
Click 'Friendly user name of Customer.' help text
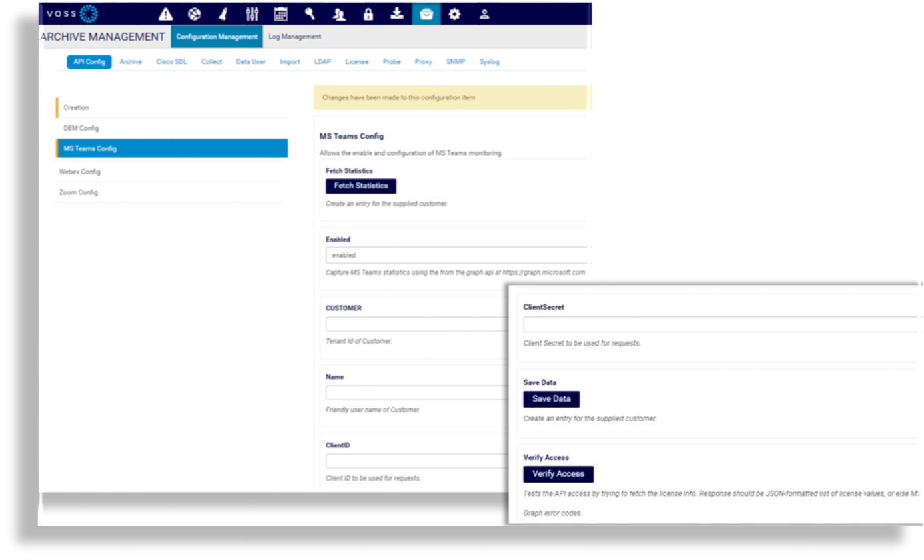373,410
